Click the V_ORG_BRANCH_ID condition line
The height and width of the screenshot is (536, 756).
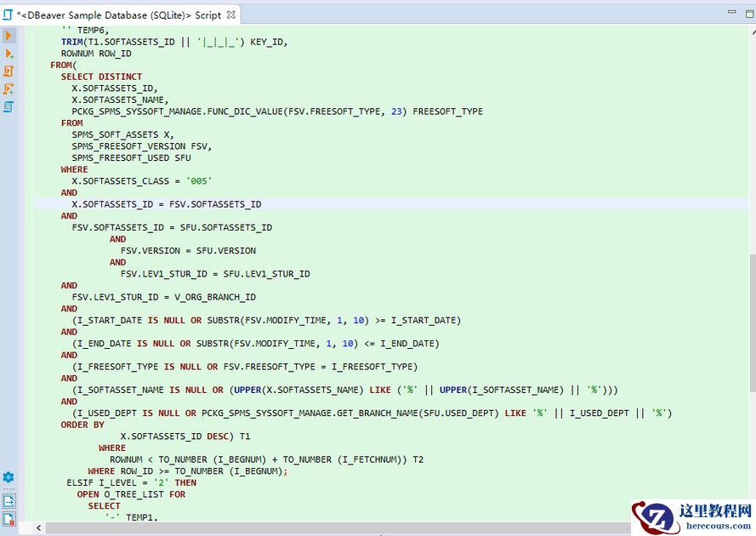(163, 297)
